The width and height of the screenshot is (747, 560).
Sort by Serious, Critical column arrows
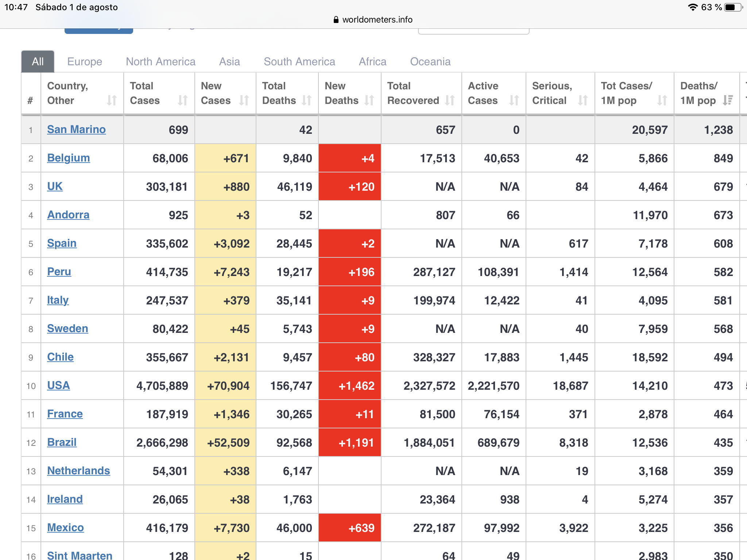pos(583,100)
